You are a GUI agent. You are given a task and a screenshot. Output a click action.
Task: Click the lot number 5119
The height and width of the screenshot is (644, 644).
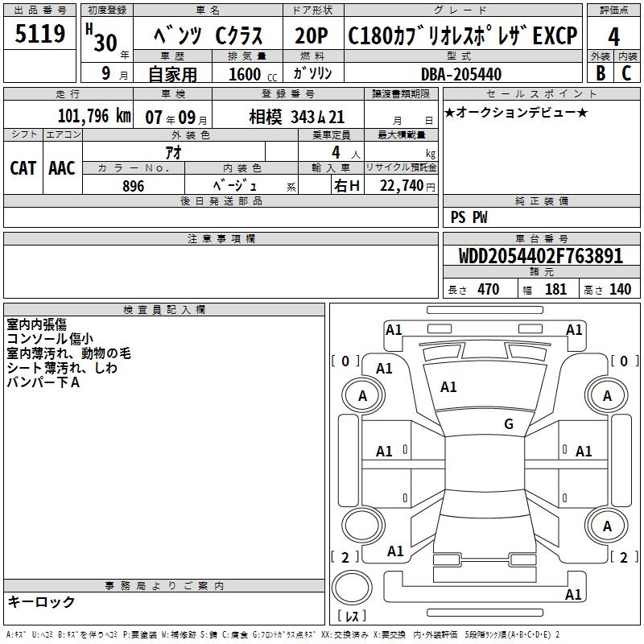tap(40, 35)
